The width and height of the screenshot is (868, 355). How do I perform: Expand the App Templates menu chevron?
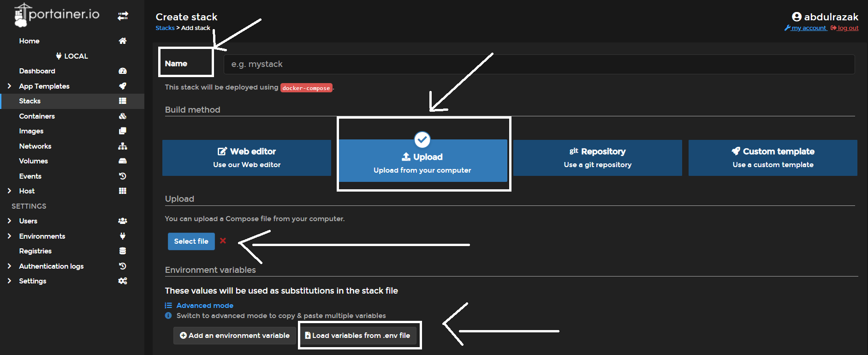[9, 86]
